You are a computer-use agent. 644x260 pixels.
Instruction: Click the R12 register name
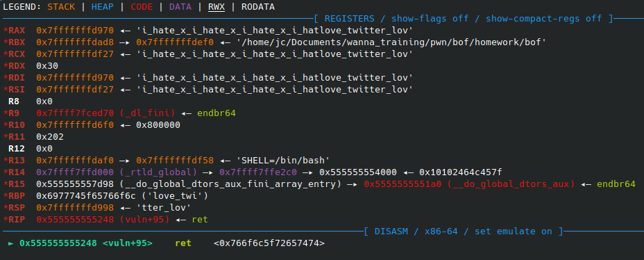coord(17,148)
